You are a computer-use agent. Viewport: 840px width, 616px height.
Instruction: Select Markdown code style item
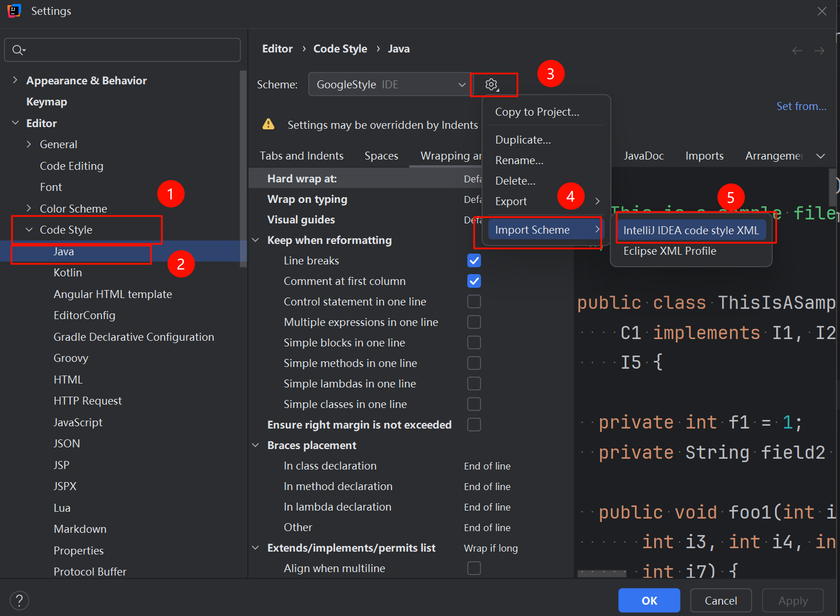point(80,529)
